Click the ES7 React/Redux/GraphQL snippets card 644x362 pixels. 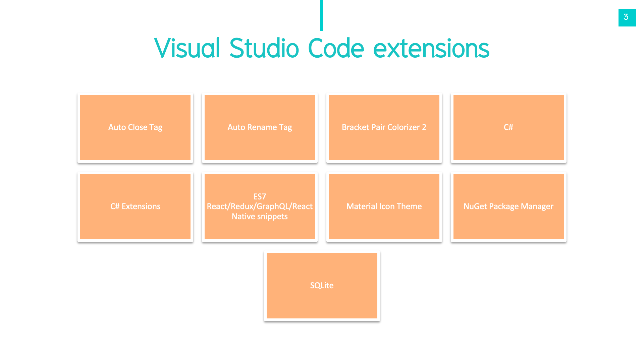pyautogui.click(x=260, y=206)
